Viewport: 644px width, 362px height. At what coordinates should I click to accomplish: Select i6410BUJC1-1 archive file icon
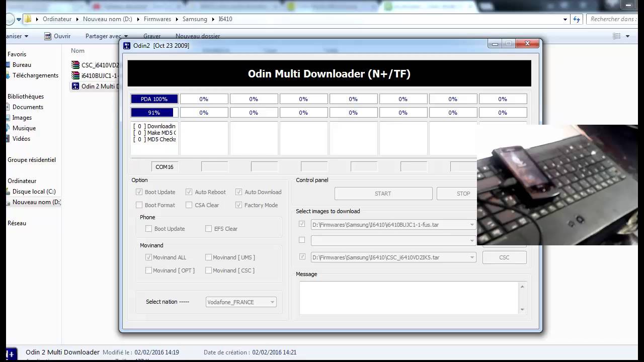pyautogui.click(x=75, y=75)
